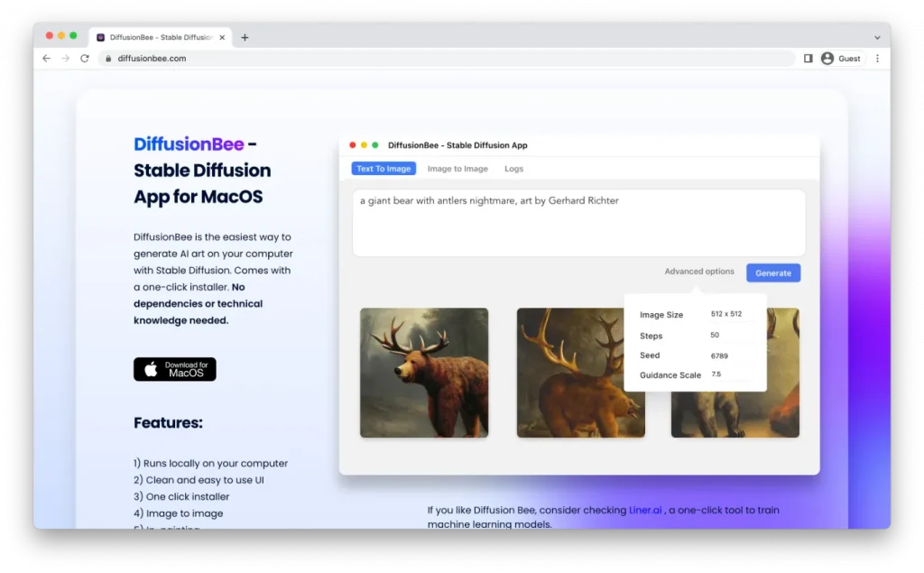
Task: Open a new tab with plus icon
Action: point(245,38)
